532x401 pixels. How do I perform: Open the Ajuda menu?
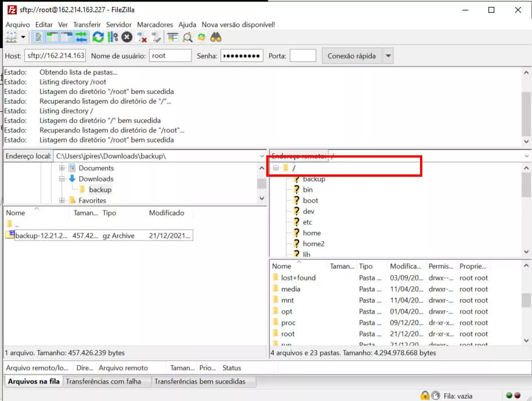(187, 25)
